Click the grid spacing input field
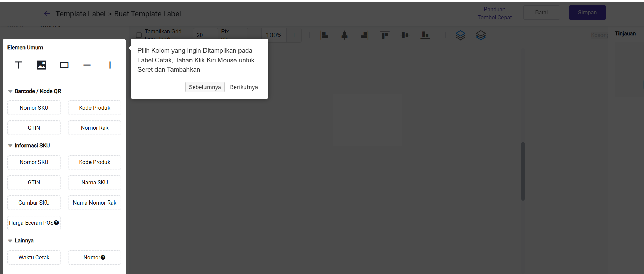Image resolution: width=644 pixels, height=274 pixels. [x=205, y=35]
